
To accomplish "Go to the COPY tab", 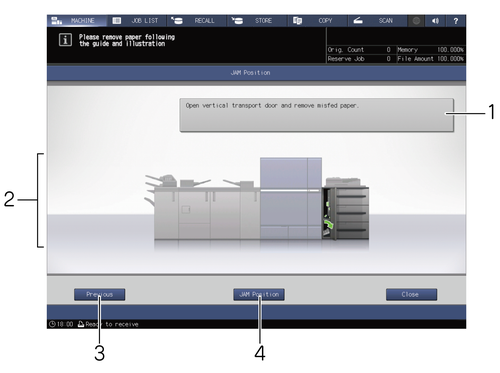I will click(318, 21).
